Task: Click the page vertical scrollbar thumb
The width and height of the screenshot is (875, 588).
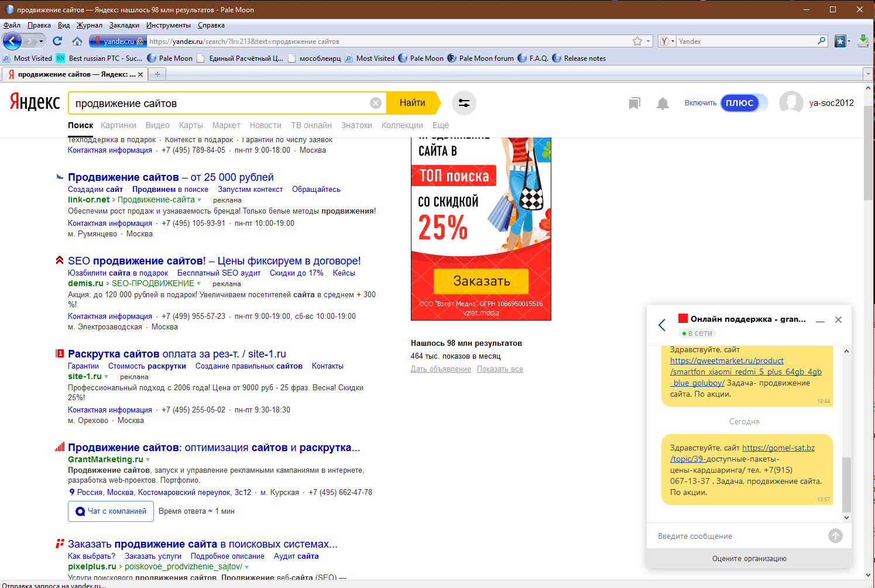Action: coord(869,153)
